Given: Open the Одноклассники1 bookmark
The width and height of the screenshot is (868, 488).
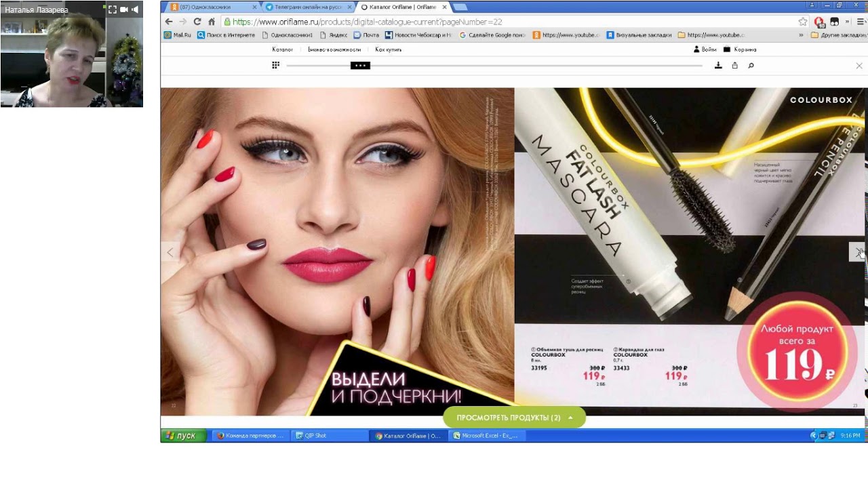Looking at the screenshot, I should 288,35.
